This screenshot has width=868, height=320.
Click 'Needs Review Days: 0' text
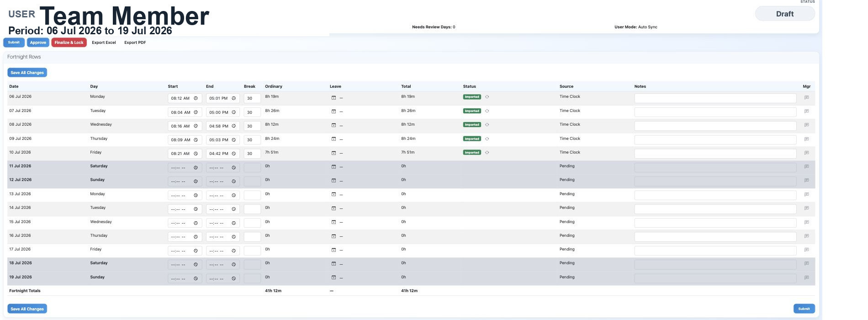coord(434,27)
